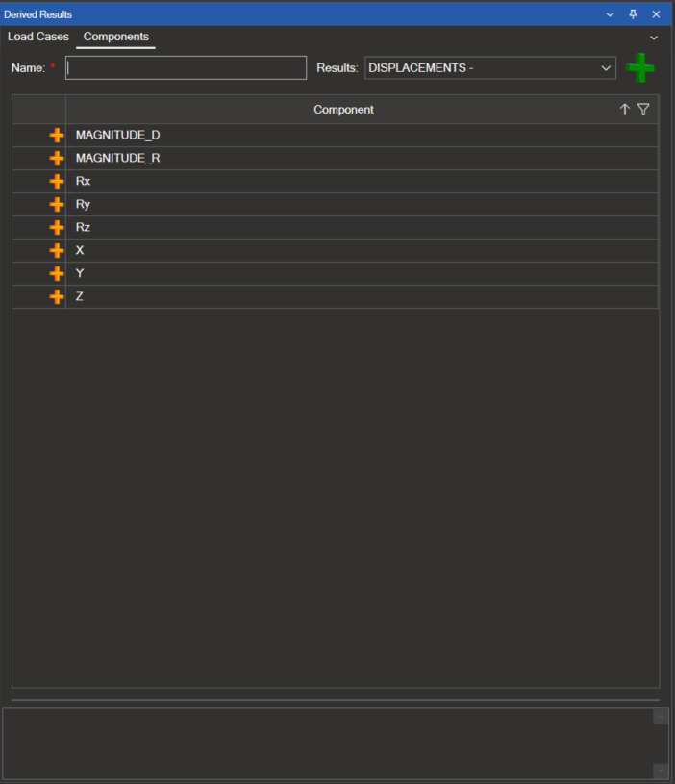Expand the tab overflow chevron
The width and height of the screenshot is (675, 784).
pos(654,38)
